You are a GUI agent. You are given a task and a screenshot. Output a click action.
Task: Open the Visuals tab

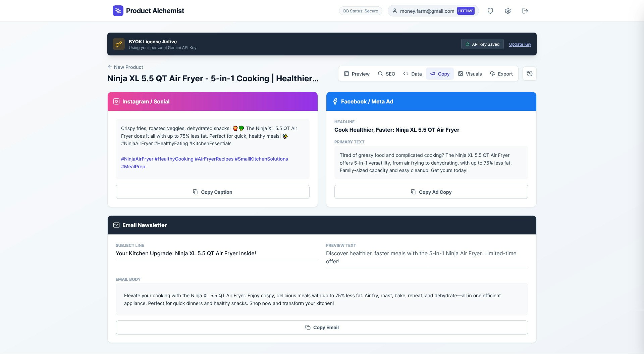click(x=470, y=74)
